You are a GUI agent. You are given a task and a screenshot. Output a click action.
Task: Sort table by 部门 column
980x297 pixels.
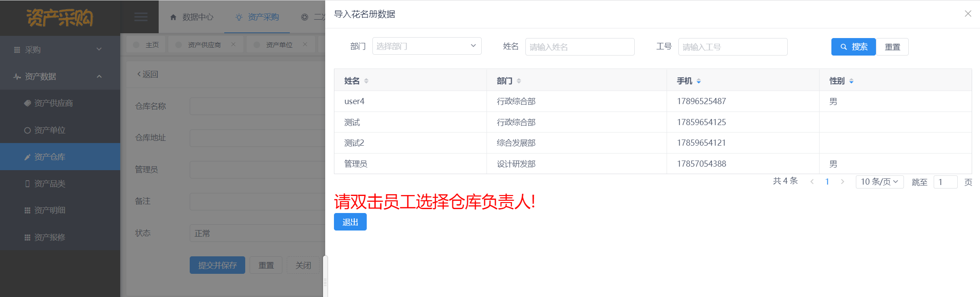519,81
